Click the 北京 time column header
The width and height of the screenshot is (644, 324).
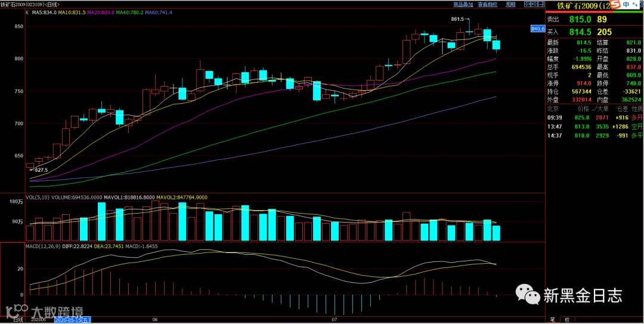552,109
